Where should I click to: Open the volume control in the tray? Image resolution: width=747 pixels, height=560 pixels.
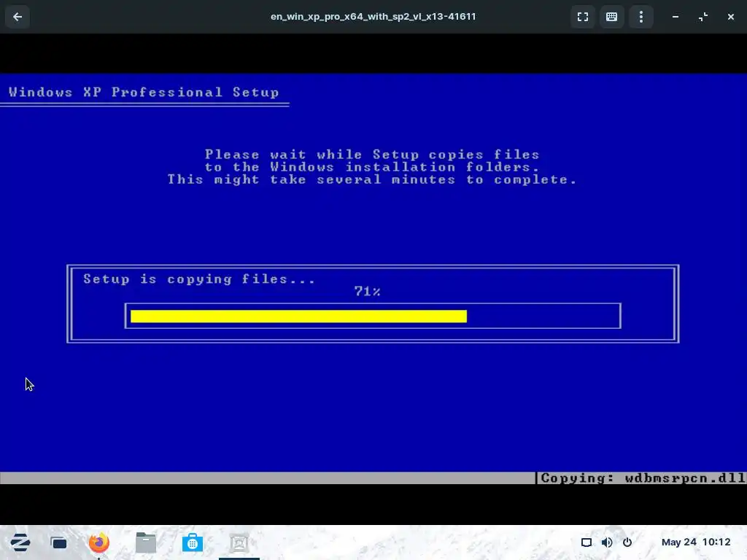(x=607, y=542)
